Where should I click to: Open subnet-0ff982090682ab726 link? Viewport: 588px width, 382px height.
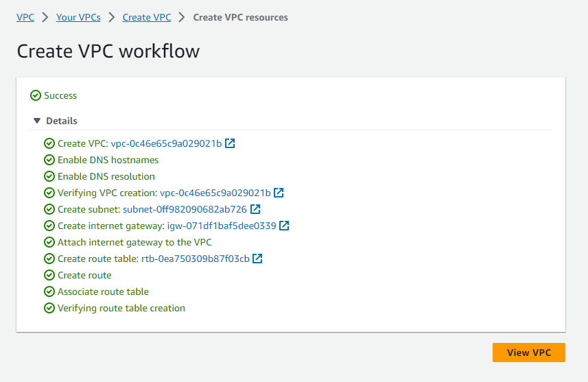185,209
